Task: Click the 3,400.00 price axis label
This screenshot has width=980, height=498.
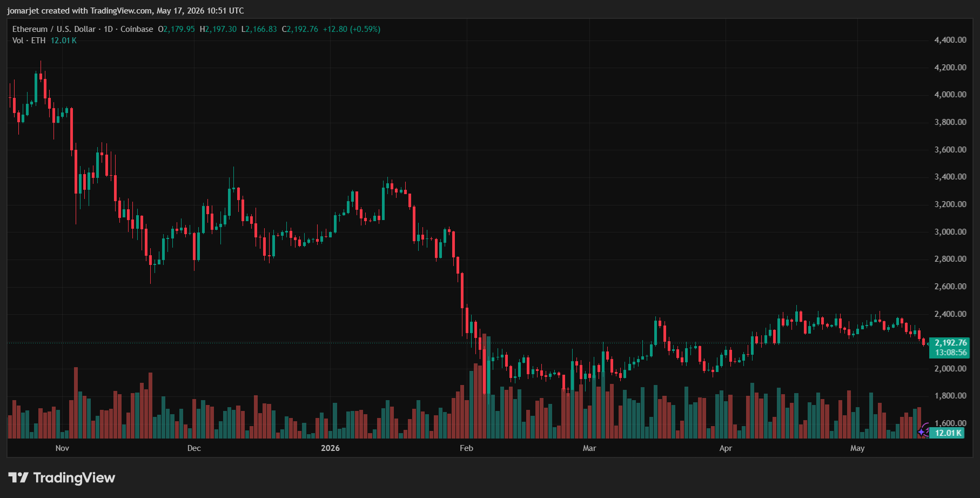Action: [x=950, y=177]
